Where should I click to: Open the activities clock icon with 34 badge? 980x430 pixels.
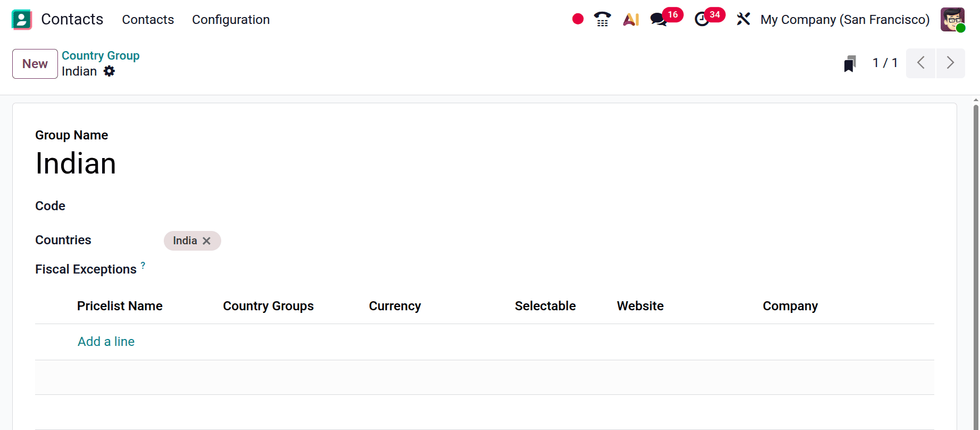702,20
